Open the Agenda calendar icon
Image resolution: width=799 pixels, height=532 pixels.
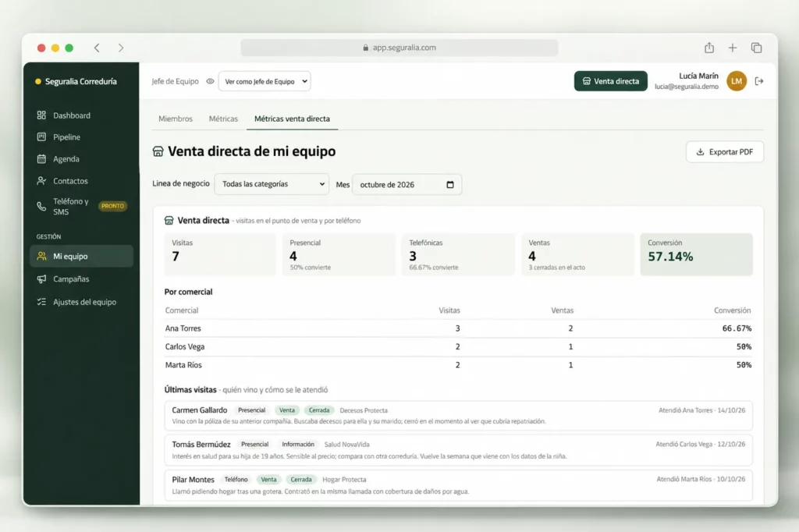42,158
